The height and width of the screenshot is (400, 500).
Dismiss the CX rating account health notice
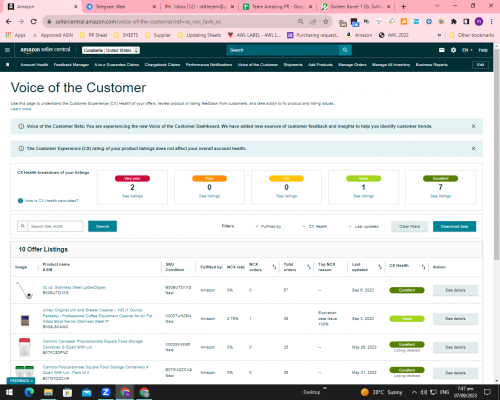tap(473, 148)
